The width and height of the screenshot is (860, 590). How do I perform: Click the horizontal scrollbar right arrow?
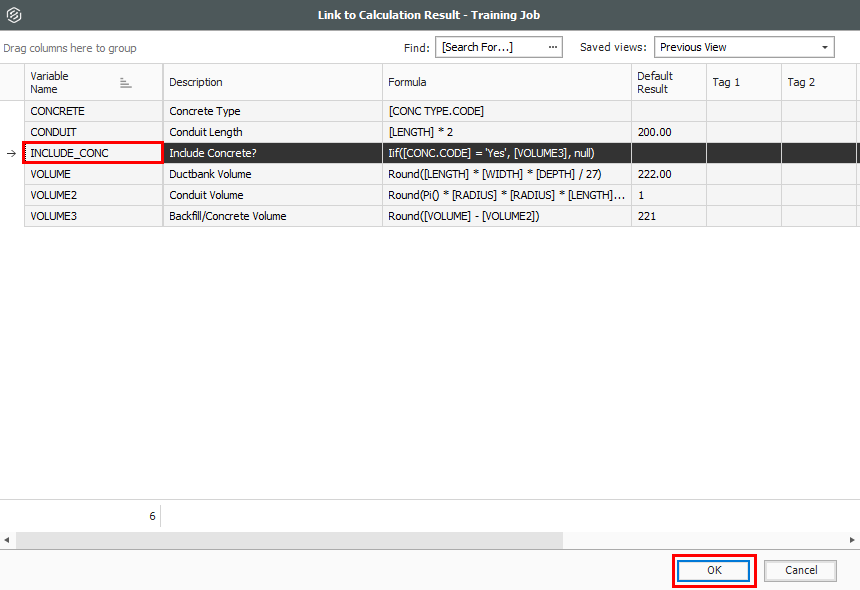point(852,540)
